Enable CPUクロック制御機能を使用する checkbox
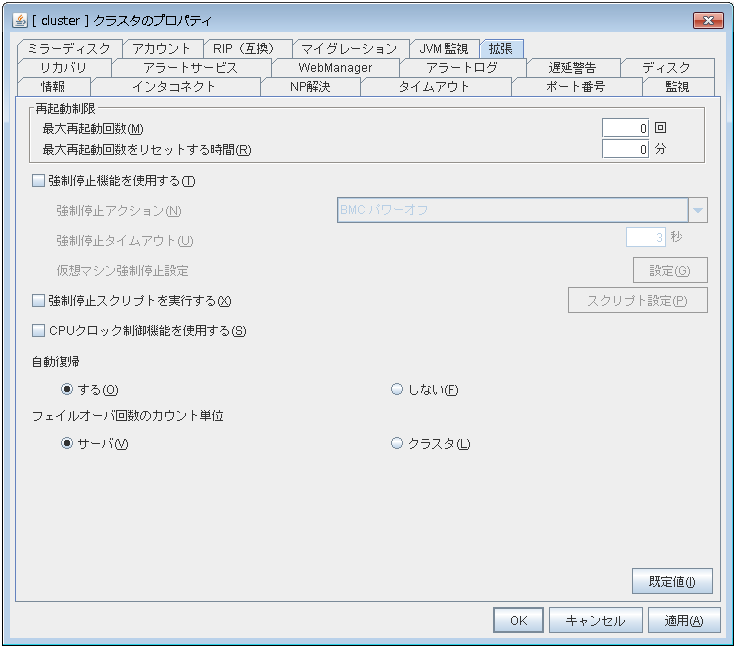736x648 pixels. click(39, 331)
